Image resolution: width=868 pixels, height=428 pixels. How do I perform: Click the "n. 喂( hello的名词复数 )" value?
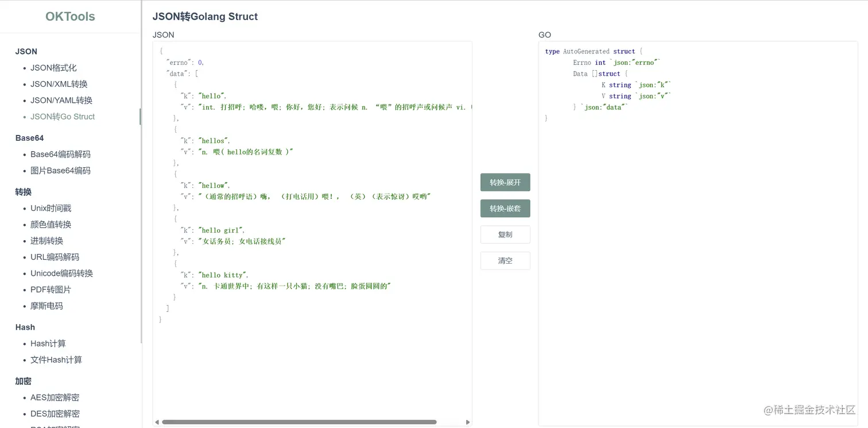(246, 152)
